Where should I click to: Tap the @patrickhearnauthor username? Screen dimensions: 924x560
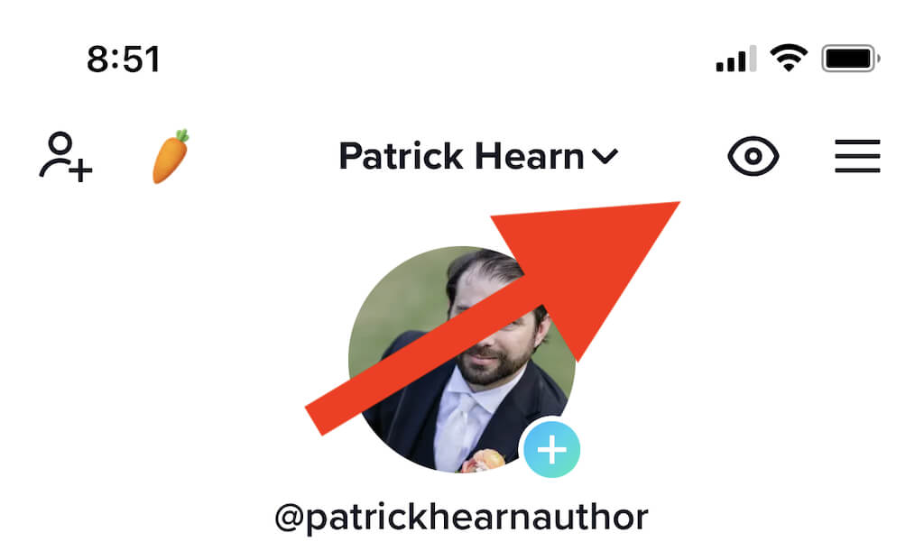(461, 519)
